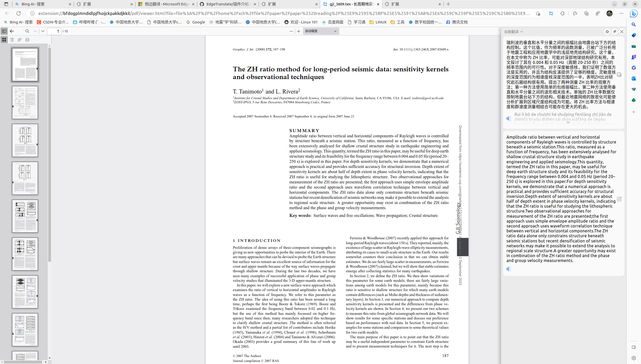Go to the previous PDF page
641x364 pixels.
click(35, 31)
